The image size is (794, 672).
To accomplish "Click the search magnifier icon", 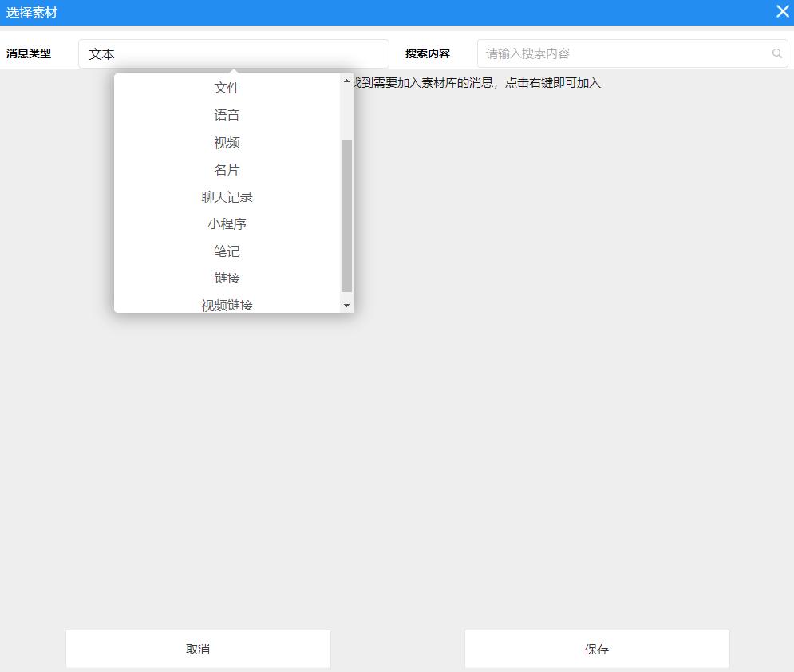I will click(776, 53).
